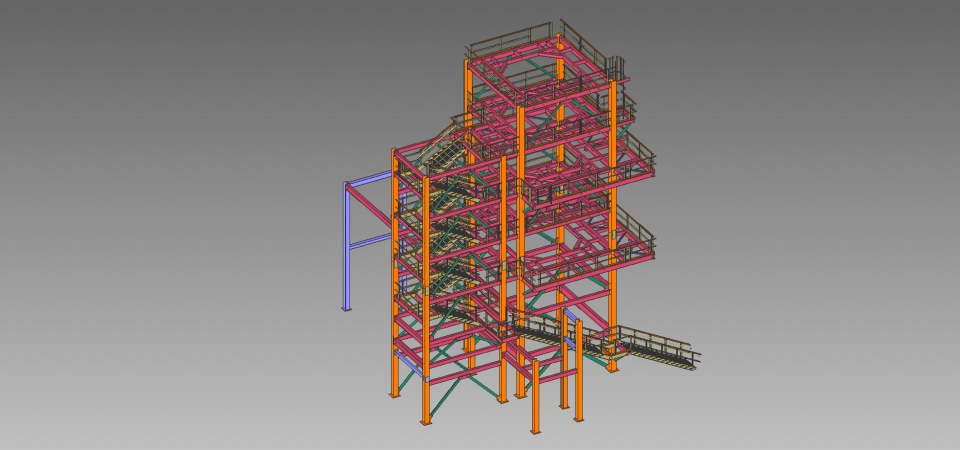Click the blue top beam of left frame

[x=370, y=179]
